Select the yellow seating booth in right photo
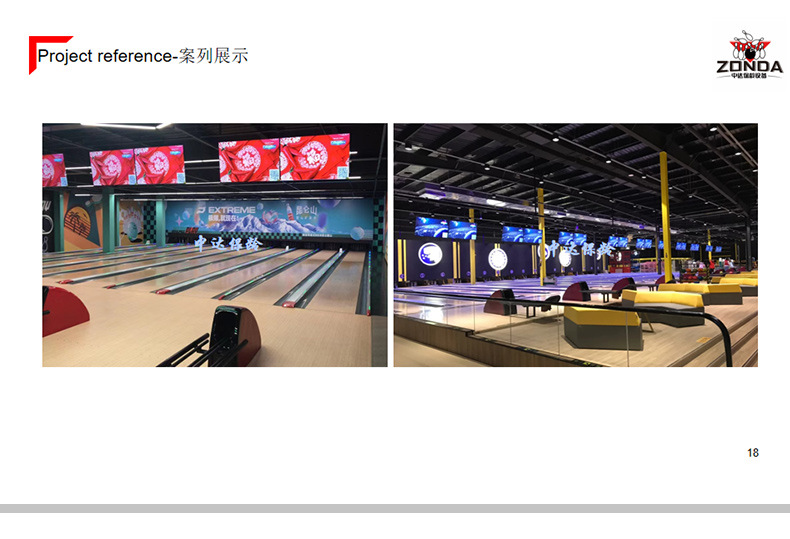 click(603, 327)
